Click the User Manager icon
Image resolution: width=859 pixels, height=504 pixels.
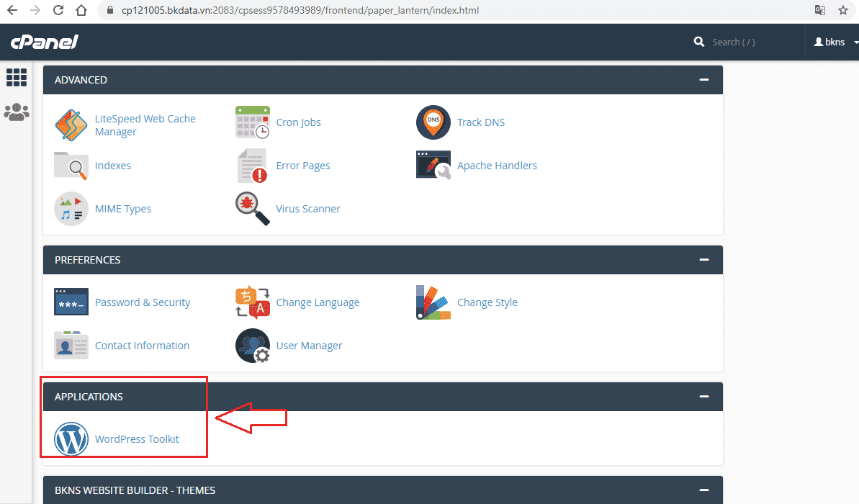pyautogui.click(x=253, y=346)
